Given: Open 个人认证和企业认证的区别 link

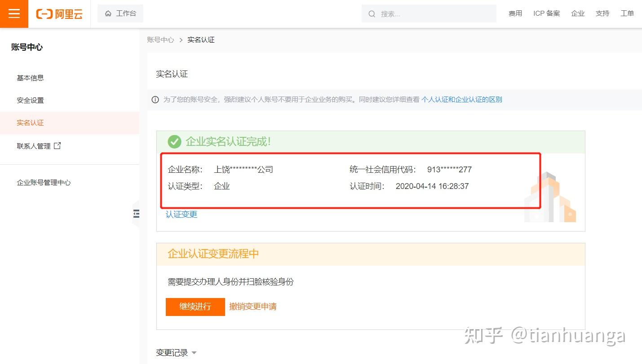Looking at the screenshot, I should (461, 100).
